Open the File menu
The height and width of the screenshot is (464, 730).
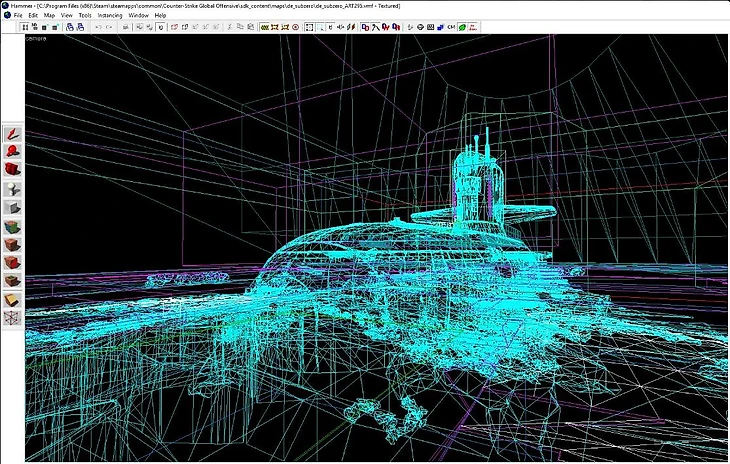pos(18,16)
